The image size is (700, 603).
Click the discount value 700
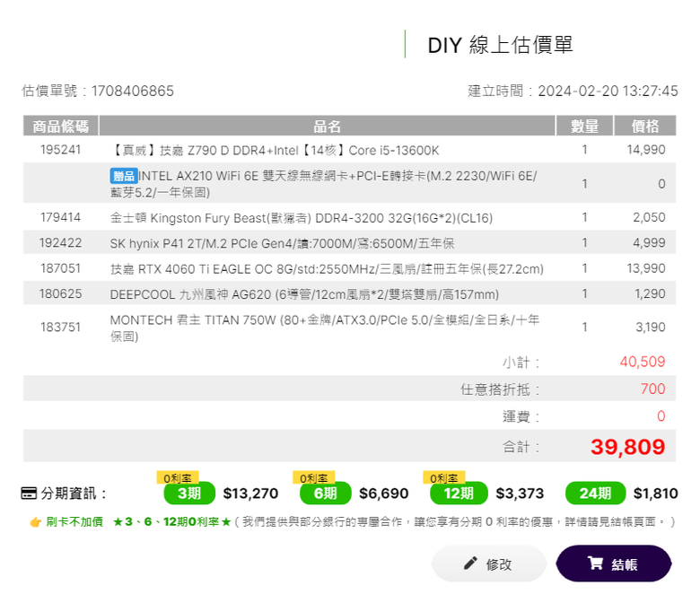click(652, 389)
